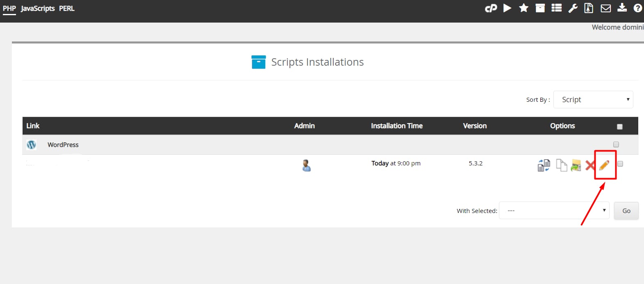Check the WordPress group row checkbox
Image resolution: width=644 pixels, height=284 pixels.
[x=616, y=144]
